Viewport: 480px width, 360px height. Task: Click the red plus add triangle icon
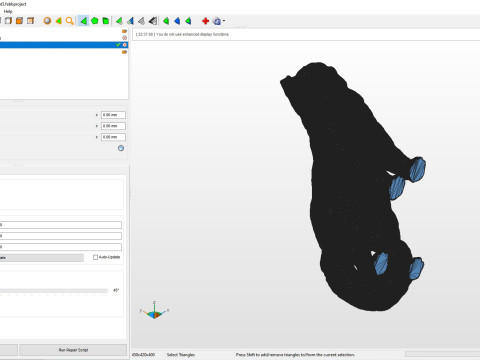(x=205, y=21)
